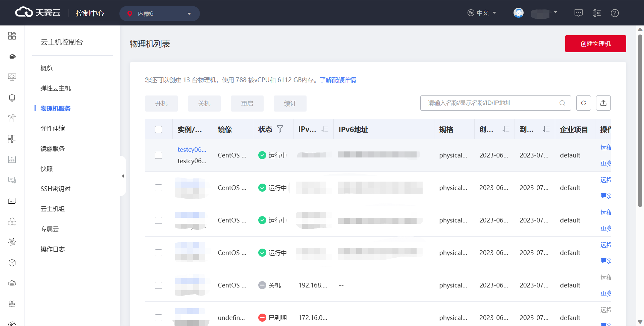This screenshot has width=644, height=326.
Task: Open the help question mark icon
Action: tap(614, 13)
